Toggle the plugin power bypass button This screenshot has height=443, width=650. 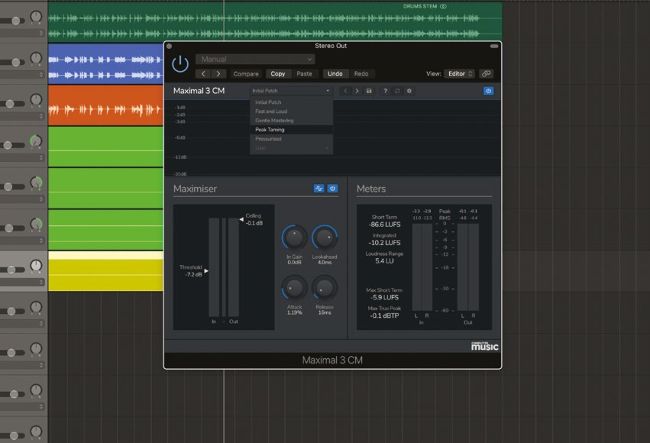tap(180, 63)
